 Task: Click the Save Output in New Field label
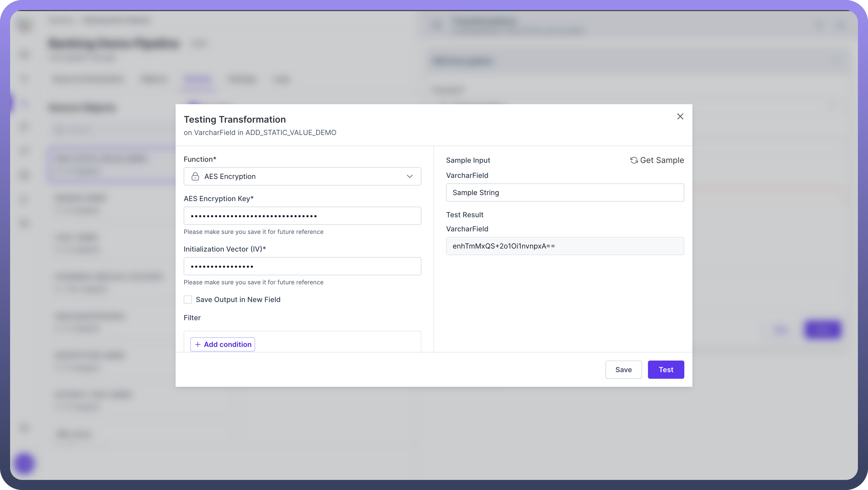coord(238,300)
